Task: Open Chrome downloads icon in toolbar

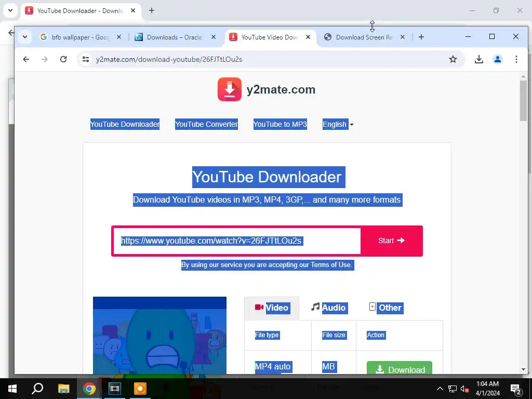Action: 478,59
